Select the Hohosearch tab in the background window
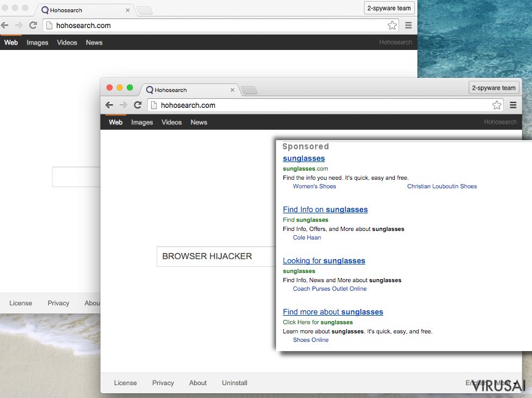Screen dimensions: 532x398 (84, 10)
